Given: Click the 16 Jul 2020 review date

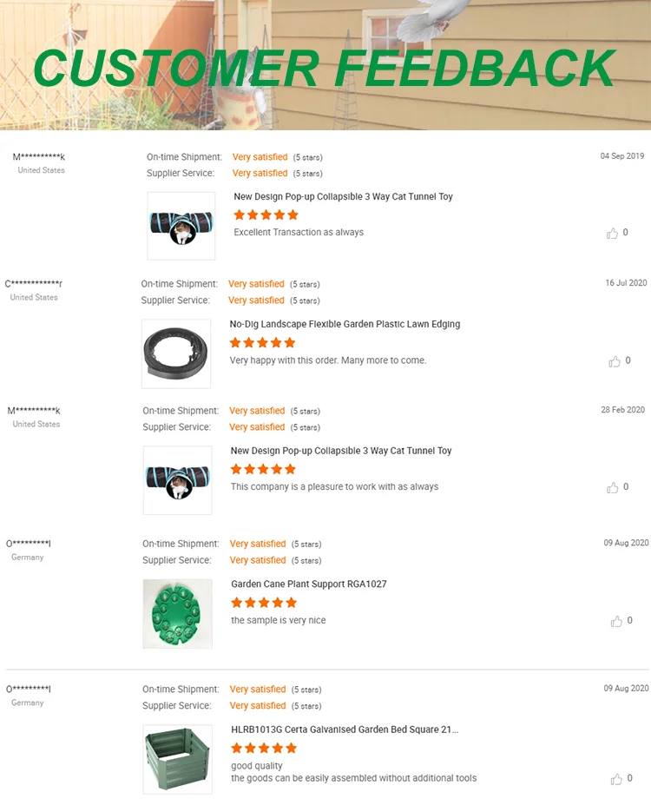Looking at the screenshot, I should (x=626, y=283).
